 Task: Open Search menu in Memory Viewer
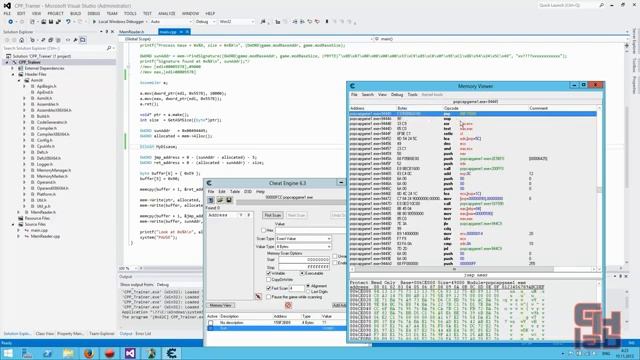click(x=367, y=95)
